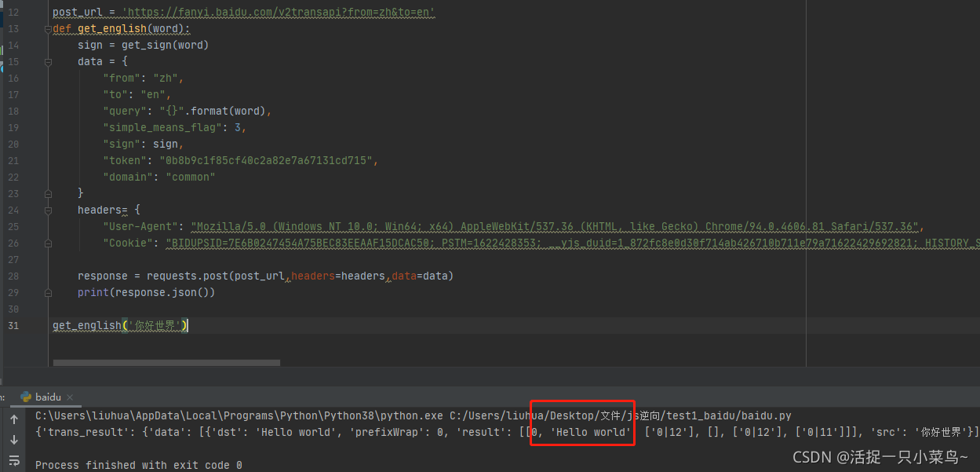Viewport: 980px width, 472px height.
Task: Click the up arrow in Run panel
Action: pyautogui.click(x=14, y=419)
